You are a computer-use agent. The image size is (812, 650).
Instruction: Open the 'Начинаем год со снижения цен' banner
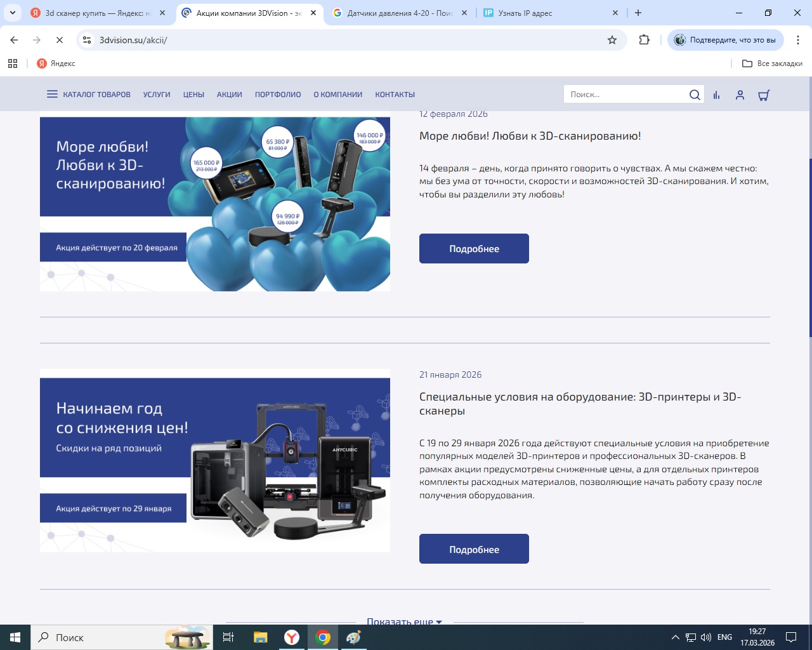215,461
